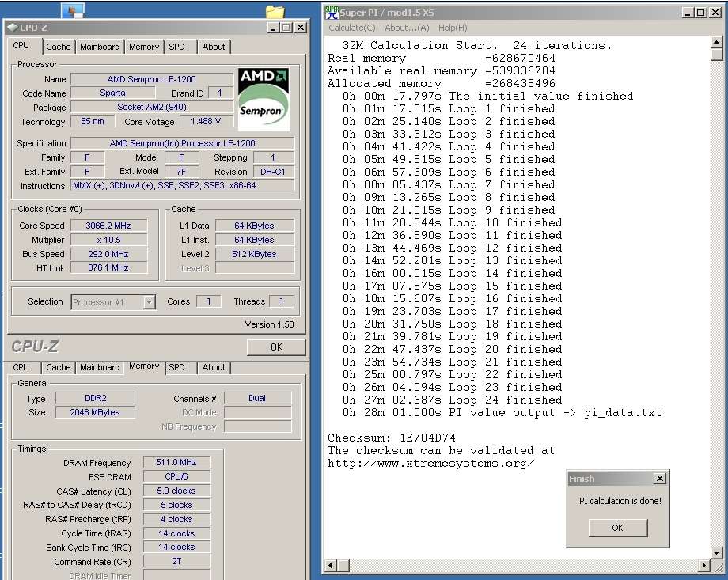This screenshot has height=580, width=728.
Task: Minimize the CPU-Z window
Action: point(274,28)
